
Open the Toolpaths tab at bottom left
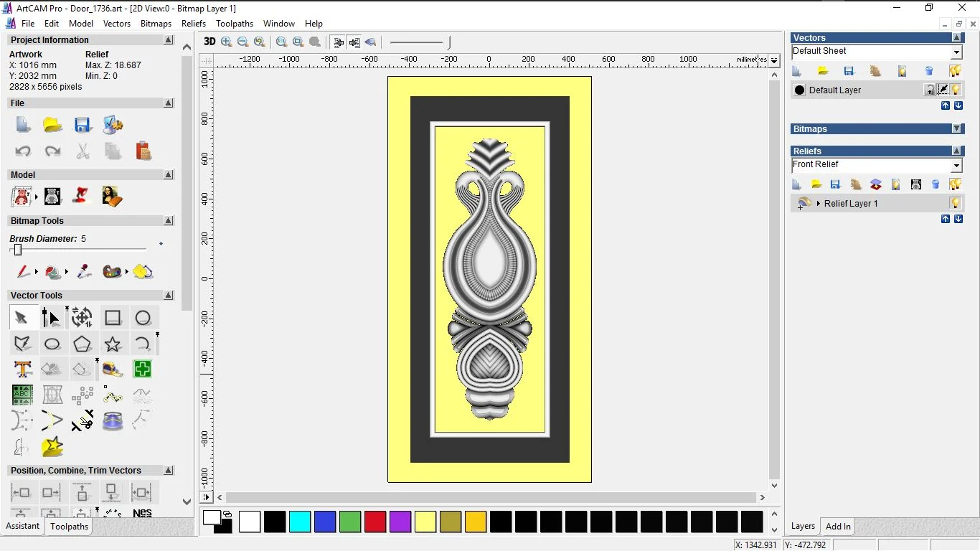pyautogui.click(x=69, y=527)
